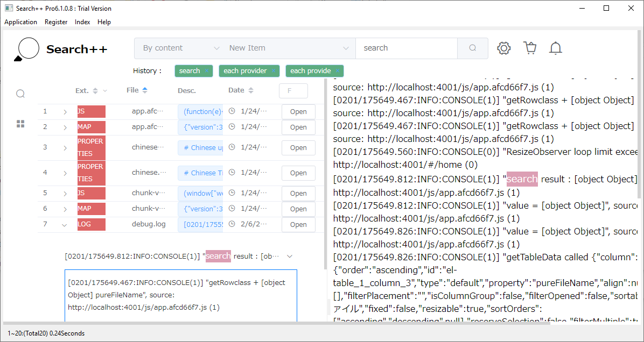This screenshot has height=342, width=644.
Task: Open the Index menu
Action: (x=82, y=22)
